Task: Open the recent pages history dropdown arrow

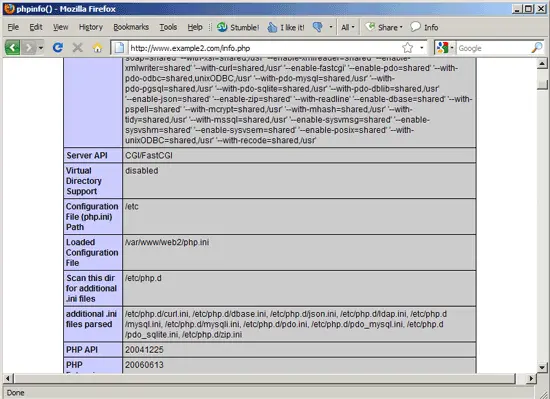Action: pos(41,47)
